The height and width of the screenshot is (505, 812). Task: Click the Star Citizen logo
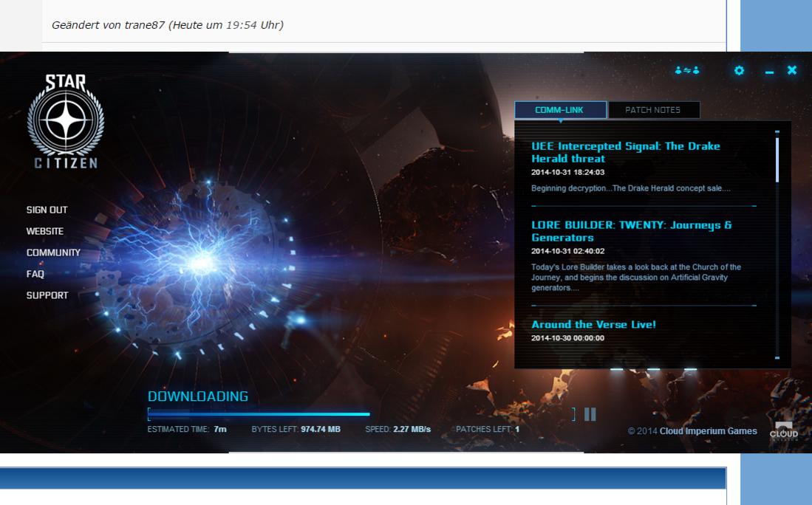[66, 121]
